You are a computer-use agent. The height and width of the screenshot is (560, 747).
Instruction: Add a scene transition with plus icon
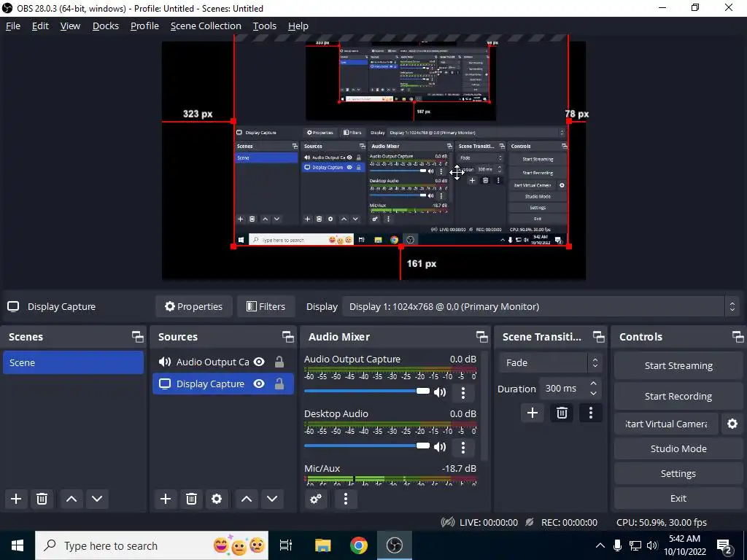point(532,413)
